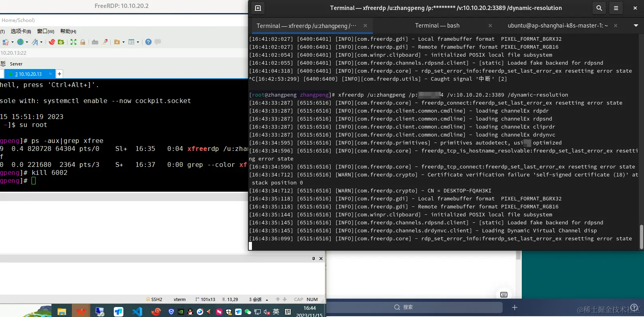Open the 窗口(W) menu
Screen dimensions: 644x317
click(46, 31)
